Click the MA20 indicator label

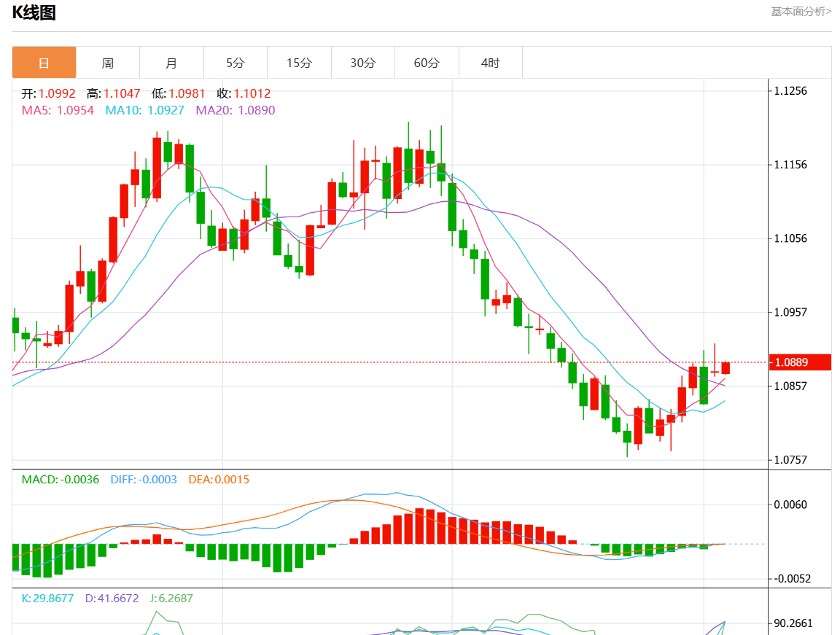point(235,110)
